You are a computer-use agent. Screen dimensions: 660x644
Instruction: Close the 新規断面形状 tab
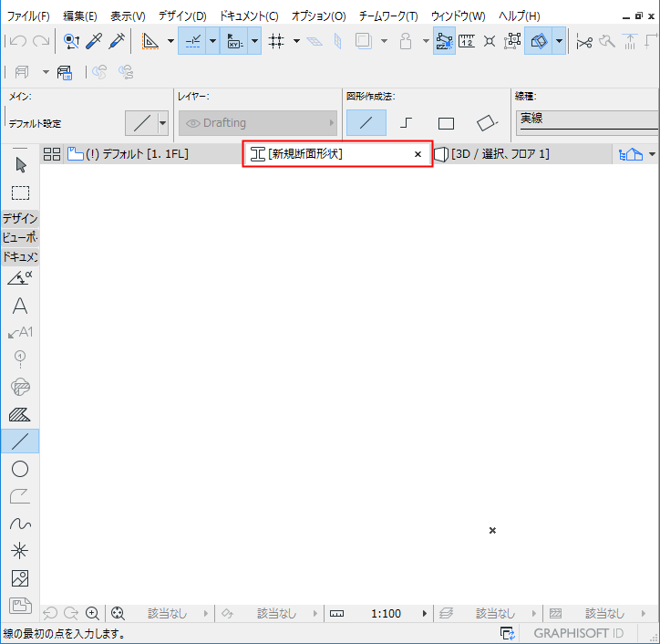pos(418,154)
